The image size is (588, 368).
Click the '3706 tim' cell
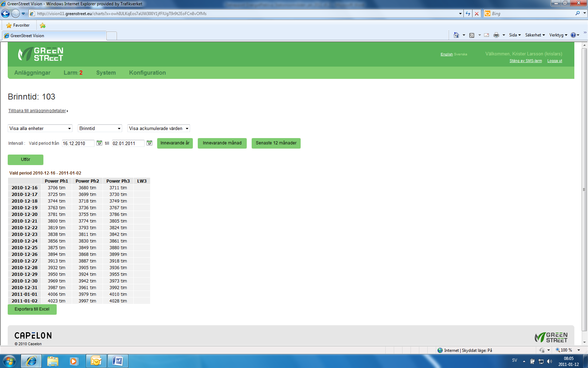tap(56, 188)
